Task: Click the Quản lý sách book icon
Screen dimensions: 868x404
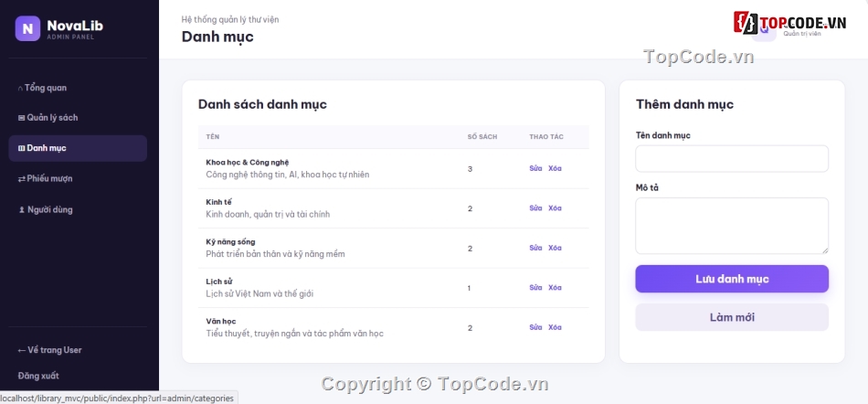Action: pos(22,118)
